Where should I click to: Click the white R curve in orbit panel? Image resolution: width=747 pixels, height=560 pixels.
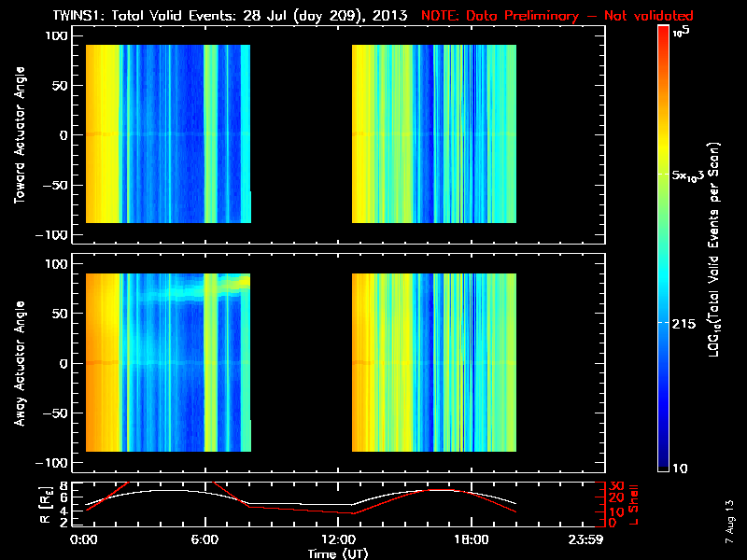pos(300,504)
